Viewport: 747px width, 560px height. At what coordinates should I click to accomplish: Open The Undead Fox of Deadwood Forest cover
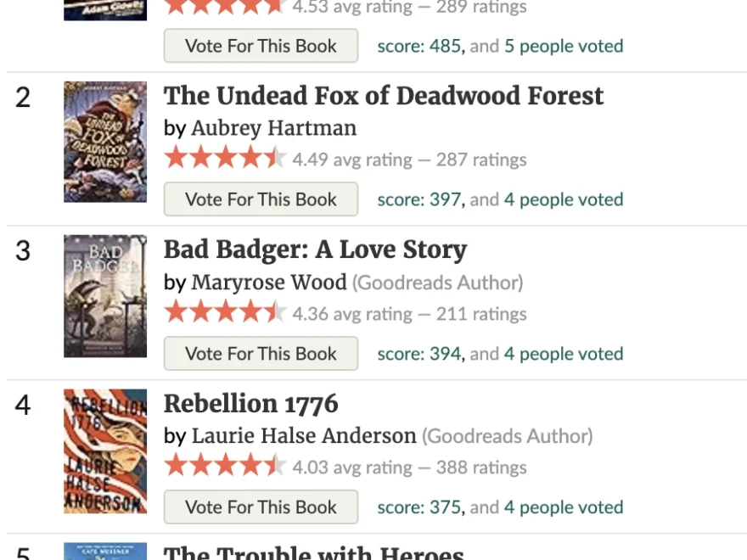105,142
